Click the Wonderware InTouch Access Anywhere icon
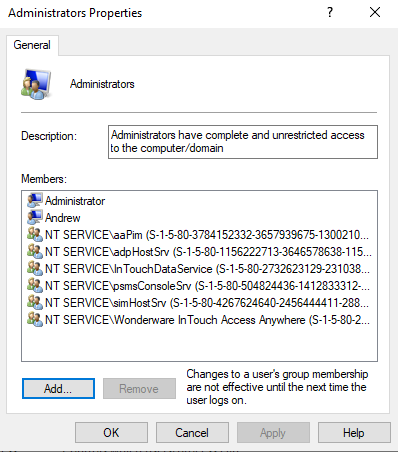 tap(35, 320)
